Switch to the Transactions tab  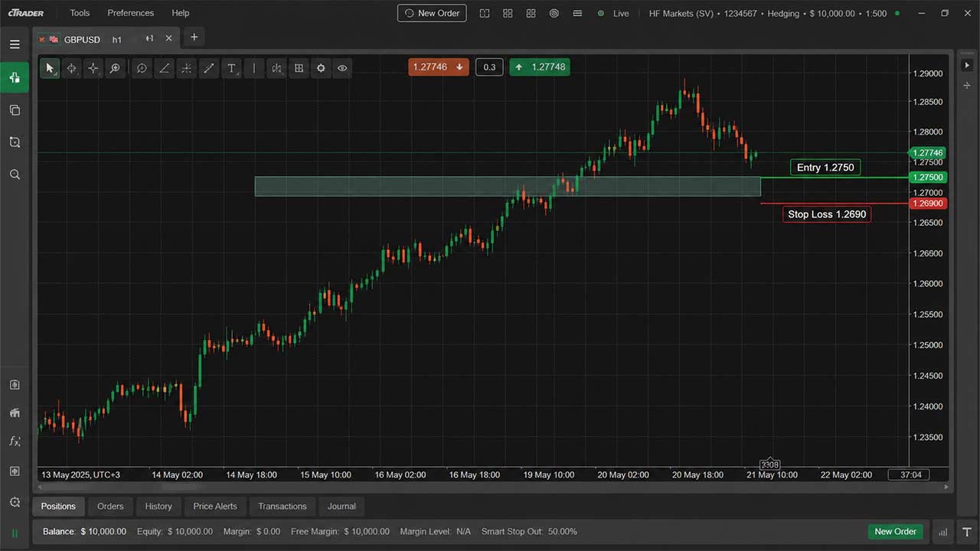pyautogui.click(x=283, y=506)
